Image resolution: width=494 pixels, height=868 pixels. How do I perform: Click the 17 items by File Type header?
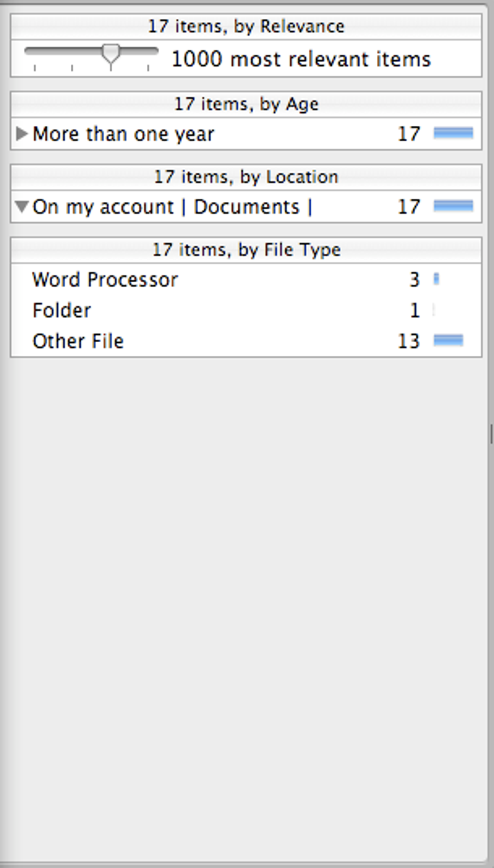click(x=246, y=250)
